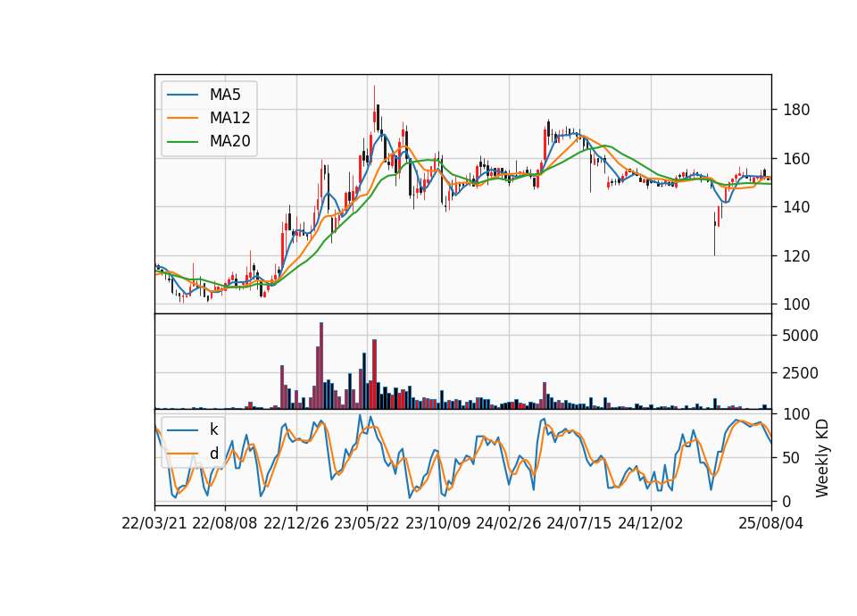Viewport: 857px width, 616px height.
Task: Click the MA12 legend label
Action: (229, 118)
